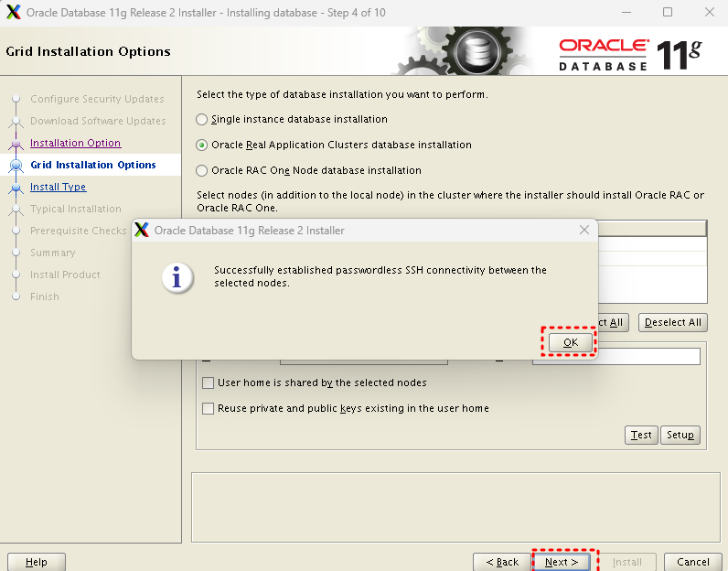Viewport: 728px width, 571px height.
Task: Click the Deselect All button
Action: click(x=673, y=322)
